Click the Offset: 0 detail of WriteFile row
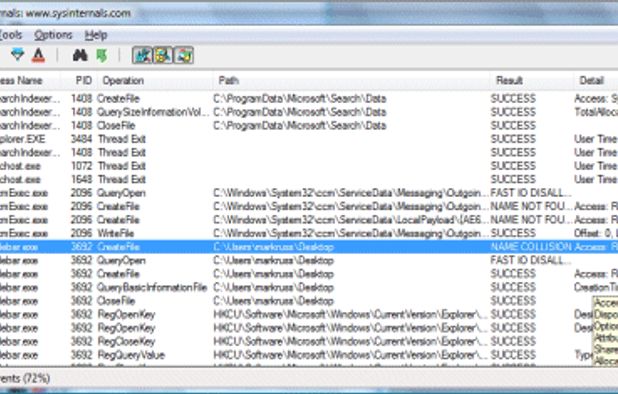 596,233
